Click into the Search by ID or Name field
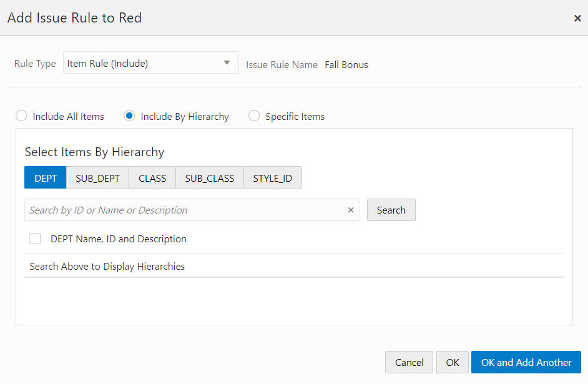588x384 pixels. tap(185, 210)
